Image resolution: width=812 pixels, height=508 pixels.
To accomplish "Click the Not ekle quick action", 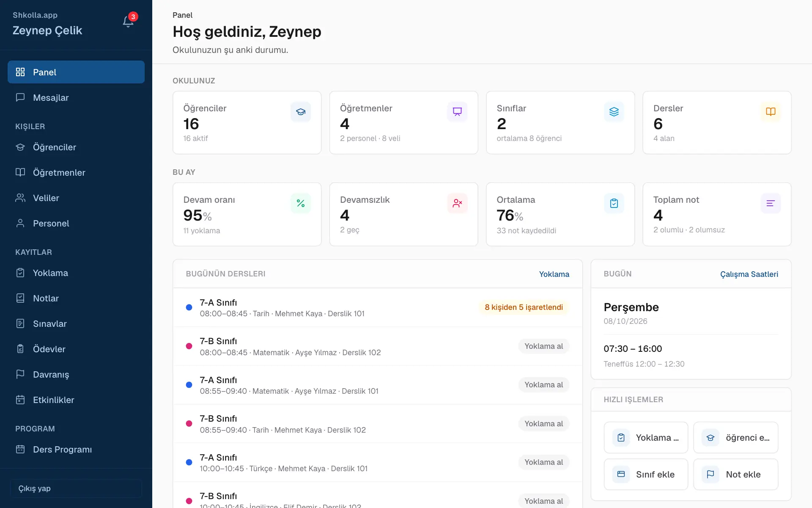I will pyautogui.click(x=735, y=474).
